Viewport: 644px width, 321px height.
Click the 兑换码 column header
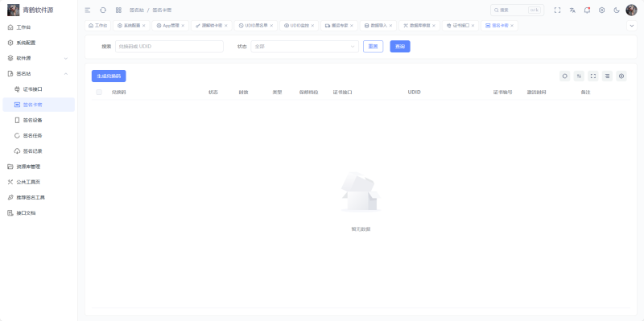(x=118, y=93)
